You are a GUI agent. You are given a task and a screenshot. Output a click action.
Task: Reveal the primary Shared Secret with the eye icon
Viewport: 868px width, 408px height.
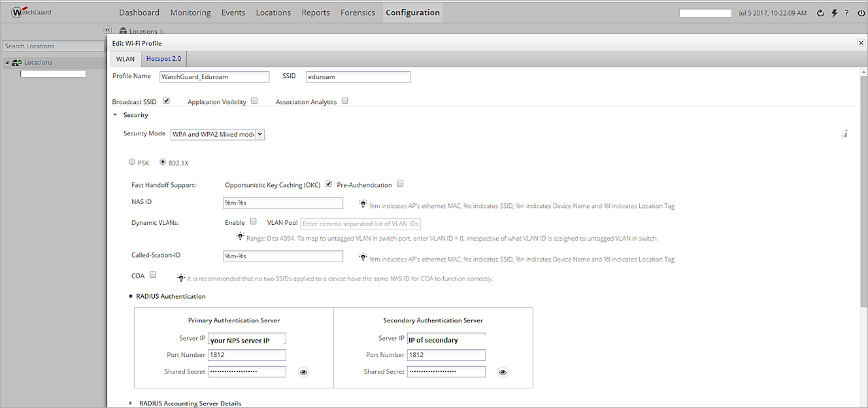click(303, 371)
